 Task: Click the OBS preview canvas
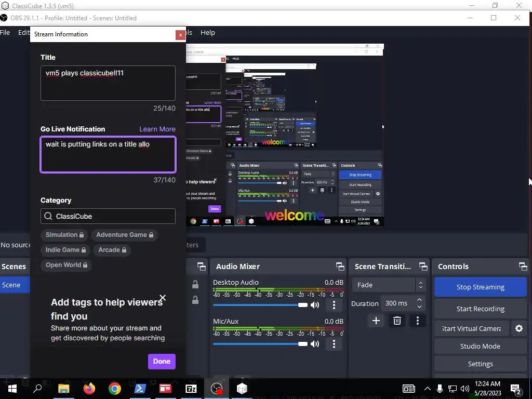pos(285,135)
